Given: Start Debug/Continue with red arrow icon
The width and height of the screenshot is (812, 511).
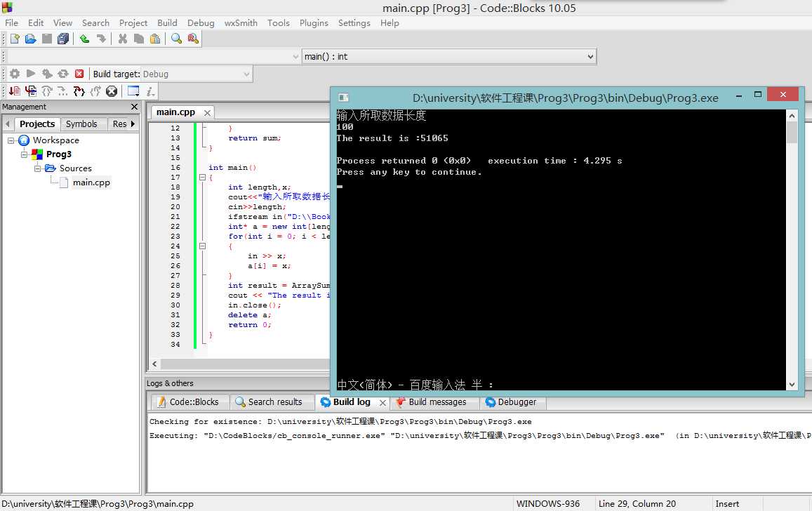Looking at the screenshot, I should (x=15, y=92).
